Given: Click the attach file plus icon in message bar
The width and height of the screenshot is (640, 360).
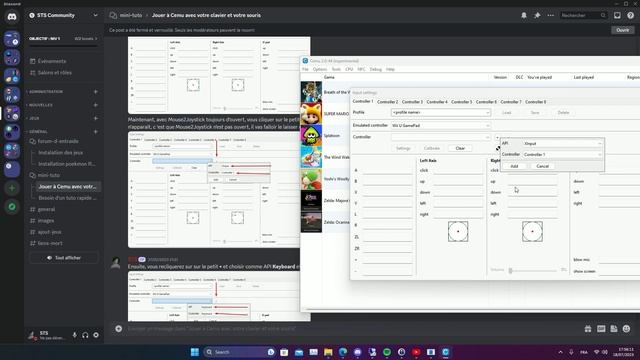Looking at the screenshot, I should [x=118, y=329].
